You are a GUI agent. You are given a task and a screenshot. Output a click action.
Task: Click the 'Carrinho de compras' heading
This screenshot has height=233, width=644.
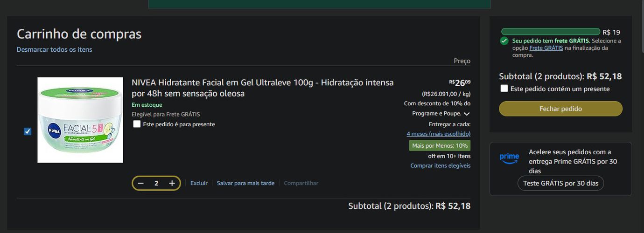(79, 34)
